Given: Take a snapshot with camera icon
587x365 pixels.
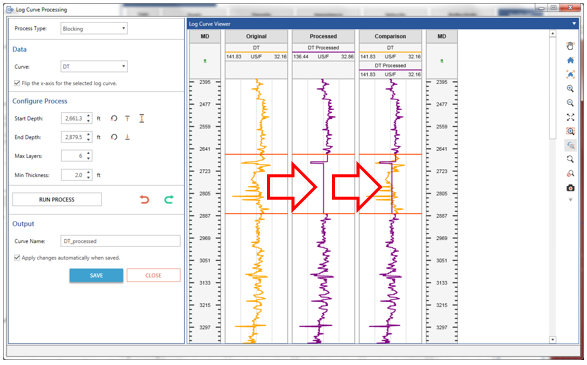Looking at the screenshot, I should coord(570,188).
